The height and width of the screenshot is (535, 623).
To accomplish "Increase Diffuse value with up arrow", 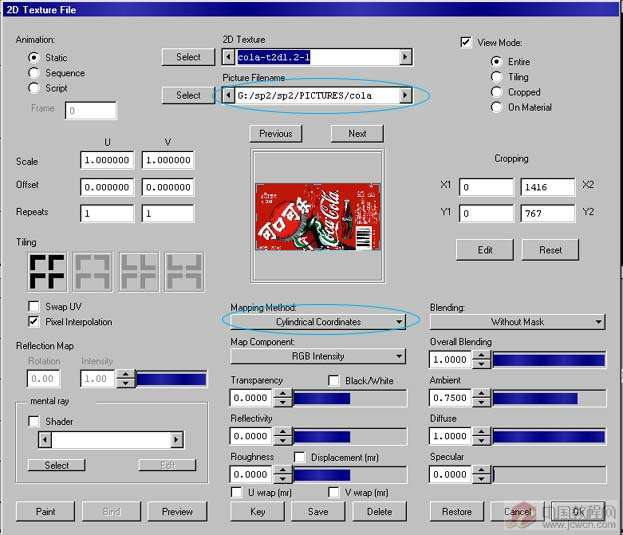I will [482, 432].
